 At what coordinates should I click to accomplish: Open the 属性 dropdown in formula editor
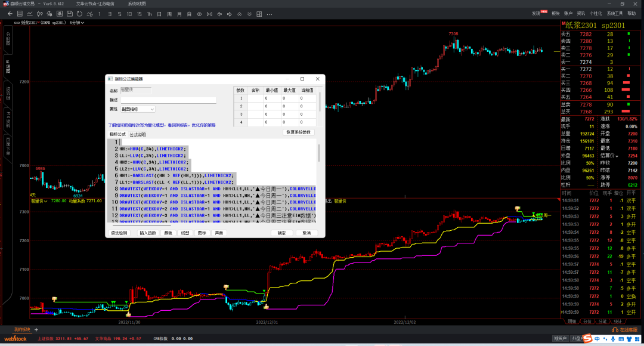[x=138, y=109]
